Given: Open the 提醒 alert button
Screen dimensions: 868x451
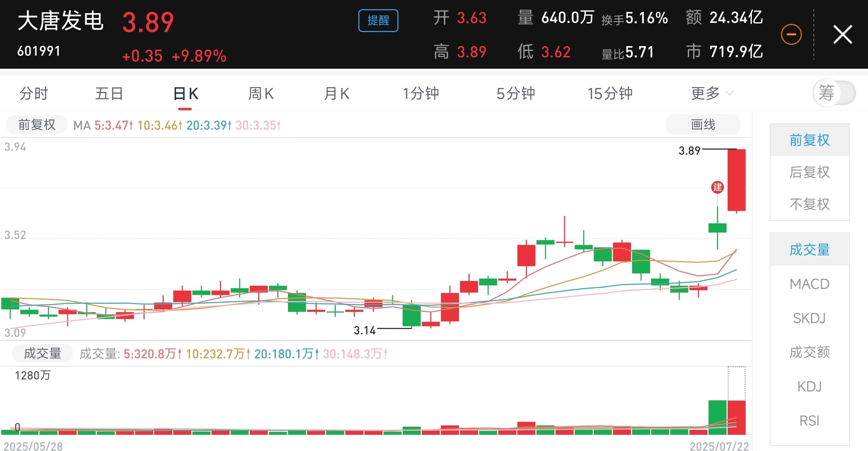Looking at the screenshot, I should coord(378,20).
